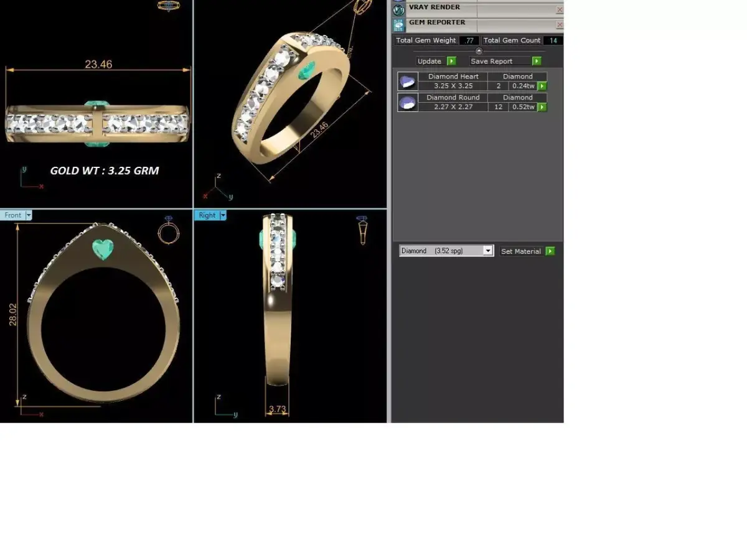This screenshot has height=560, width=747.
Task: Select the Diamond Round gem thumbnail icon
Action: coord(407,102)
